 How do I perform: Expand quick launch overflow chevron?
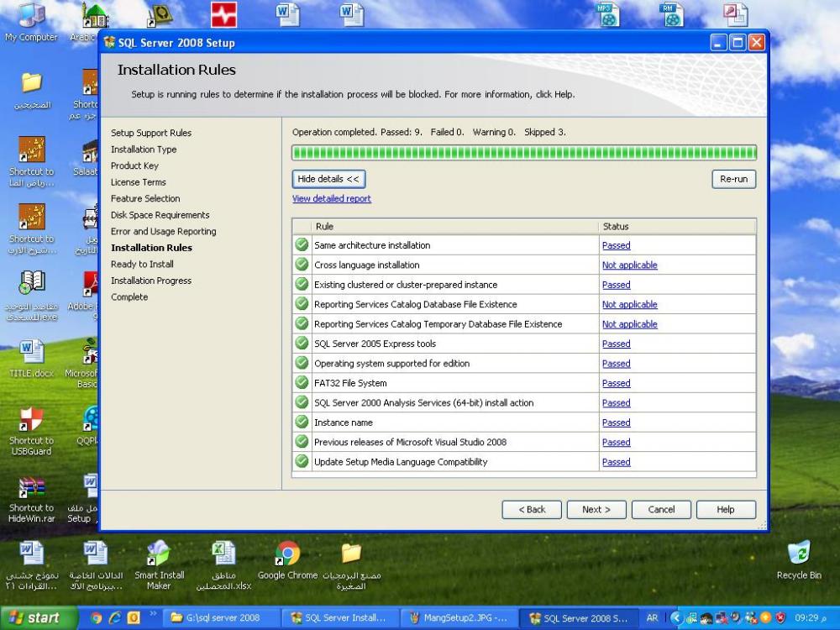point(153,613)
